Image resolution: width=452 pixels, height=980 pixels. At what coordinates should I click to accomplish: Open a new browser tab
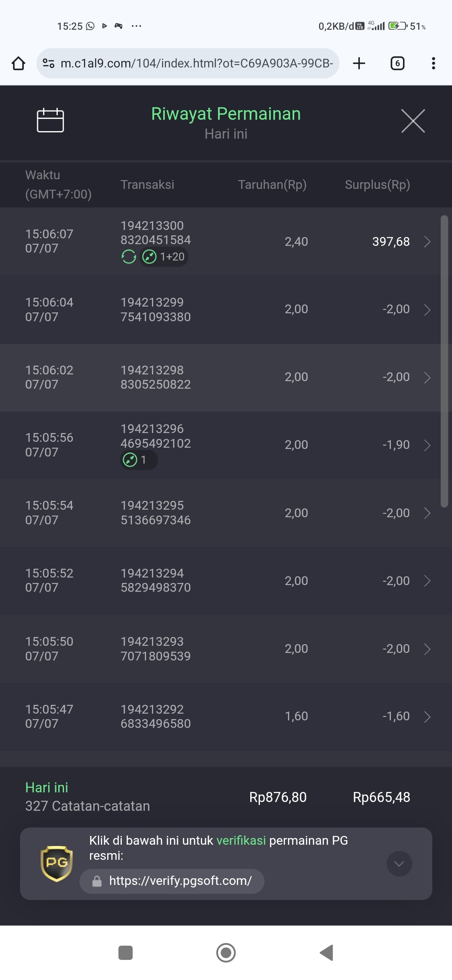point(359,63)
